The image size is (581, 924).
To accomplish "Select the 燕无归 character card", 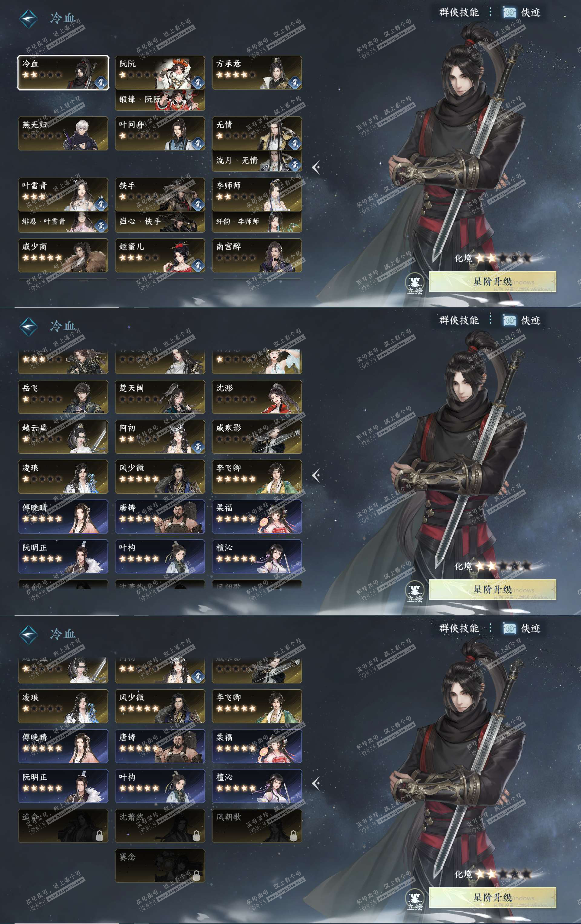I will (63, 133).
